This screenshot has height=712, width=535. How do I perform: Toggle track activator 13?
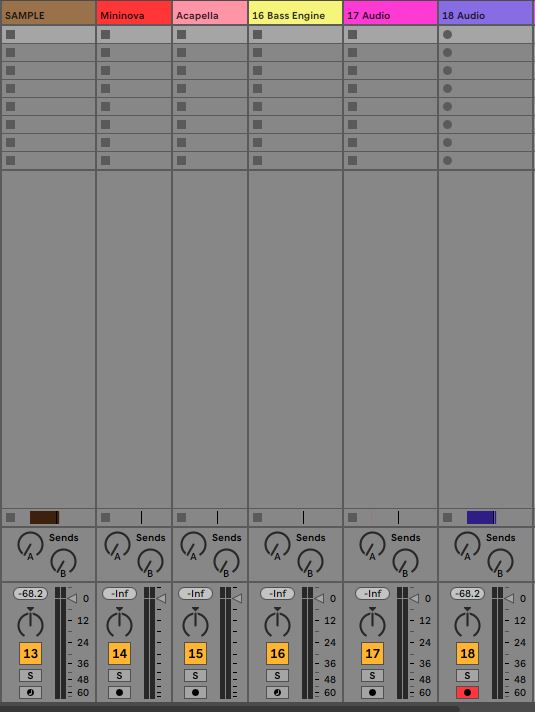pos(30,653)
